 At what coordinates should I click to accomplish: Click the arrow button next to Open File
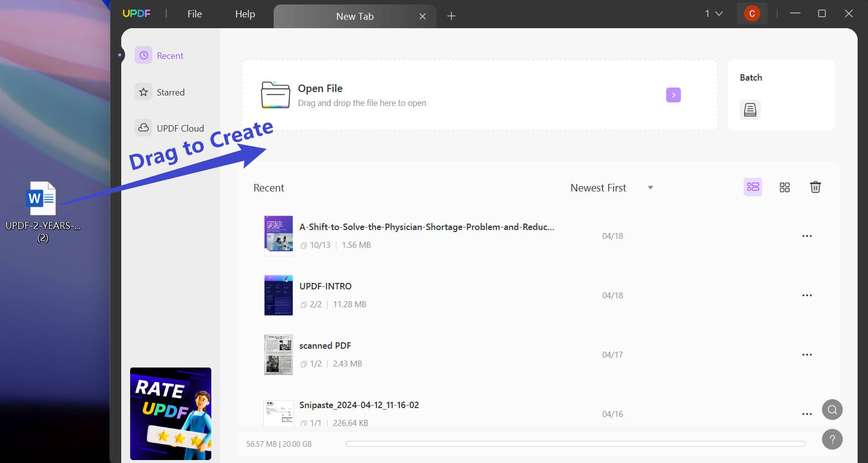click(x=673, y=94)
